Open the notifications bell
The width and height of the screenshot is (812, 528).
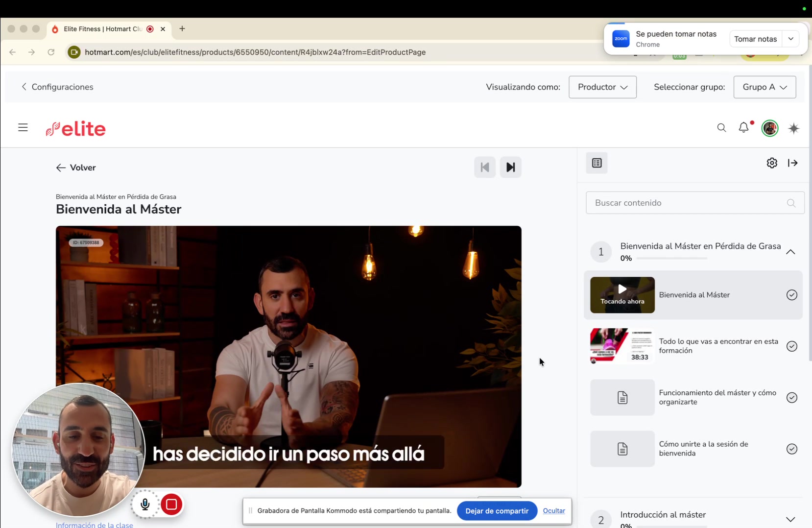coord(743,127)
